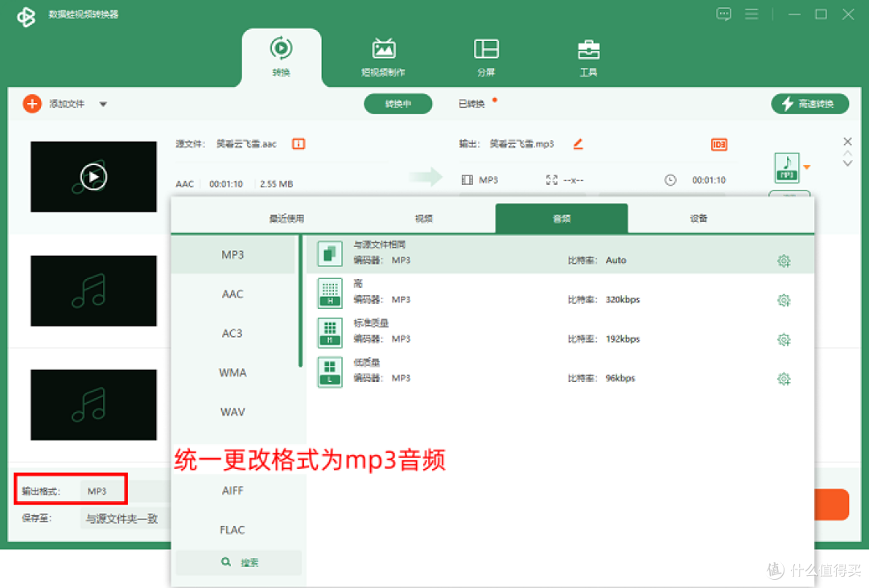869x588 pixels.
Task: Select AIFF in the format list
Action: 233,491
